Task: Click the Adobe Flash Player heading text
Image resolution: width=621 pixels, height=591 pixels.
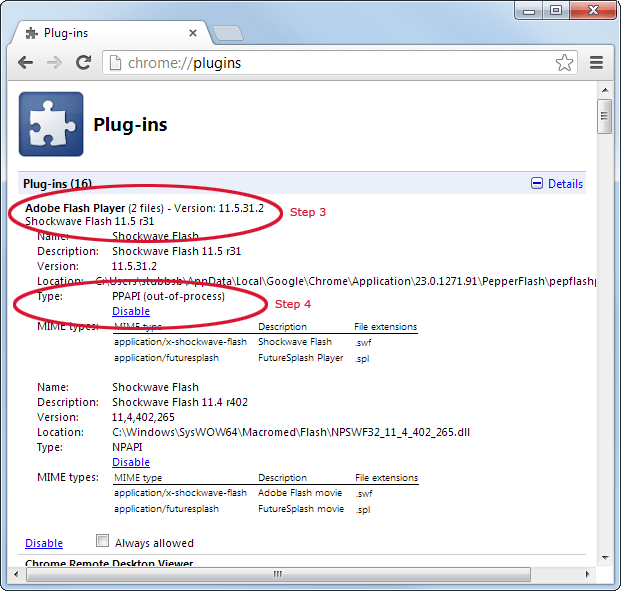Action: click(x=75, y=208)
